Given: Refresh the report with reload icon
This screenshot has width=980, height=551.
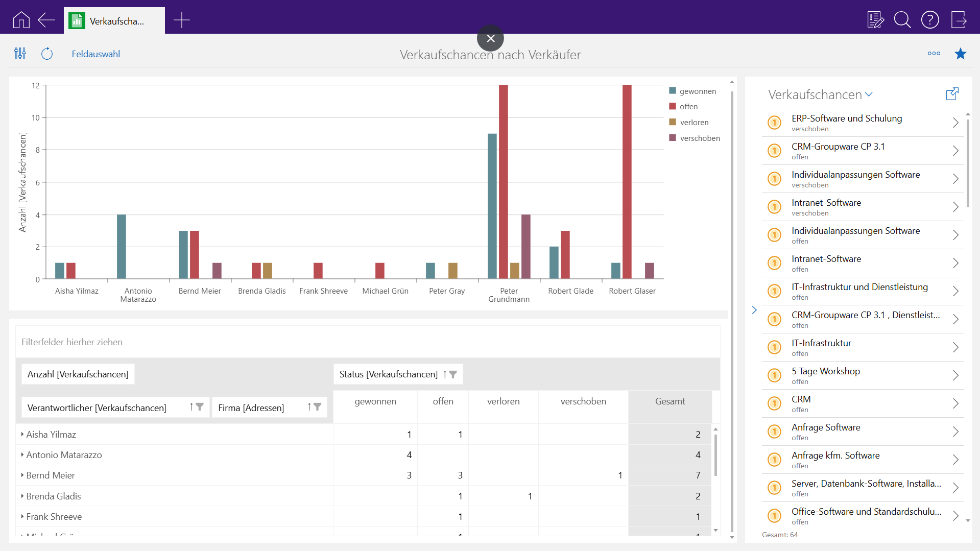Looking at the screenshot, I should click(x=47, y=54).
